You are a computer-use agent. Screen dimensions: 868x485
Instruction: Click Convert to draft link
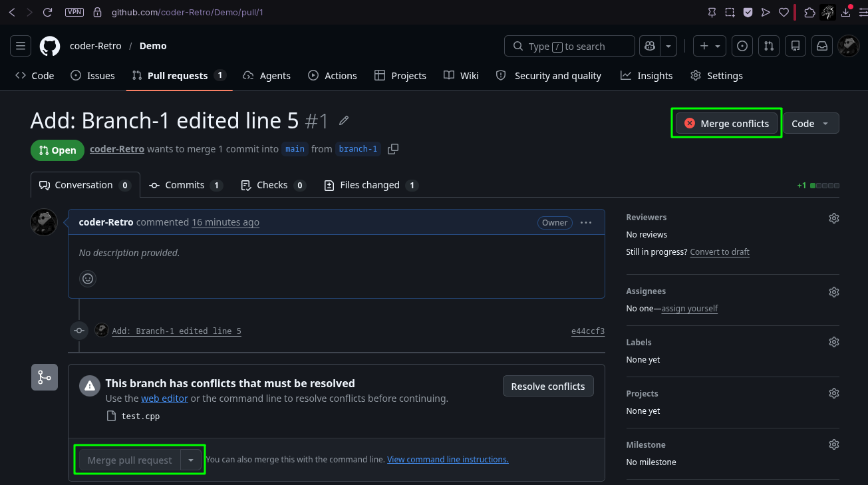[720, 252]
